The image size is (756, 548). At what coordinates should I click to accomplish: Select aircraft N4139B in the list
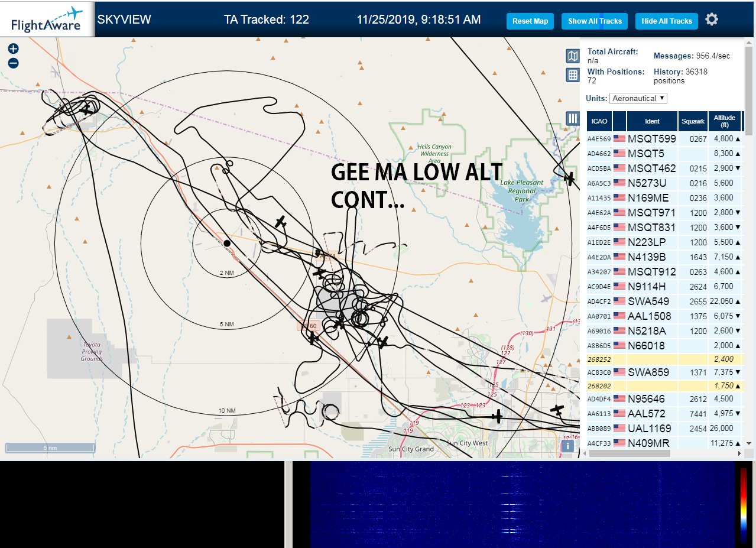tap(665, 257)
